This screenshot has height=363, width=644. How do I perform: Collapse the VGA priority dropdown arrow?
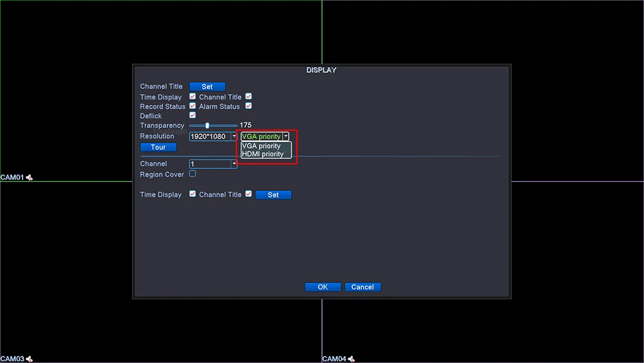(x=286, y=136)
